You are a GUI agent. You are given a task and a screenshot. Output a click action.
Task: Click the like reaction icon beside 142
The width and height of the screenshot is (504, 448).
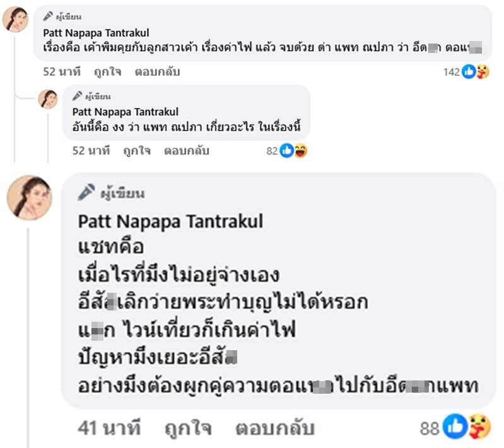[x=468, y=72]
